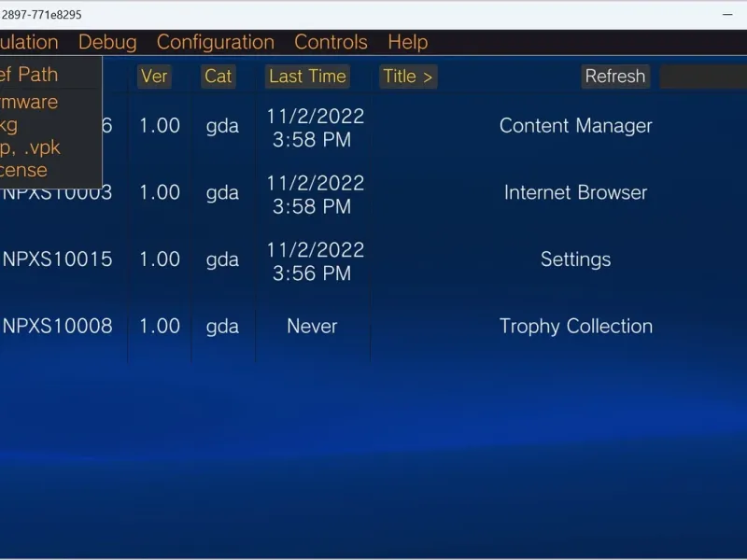The image size is (747, 560).
Task: Click the Never last-time cell
Action: click(x=312, y=326)
